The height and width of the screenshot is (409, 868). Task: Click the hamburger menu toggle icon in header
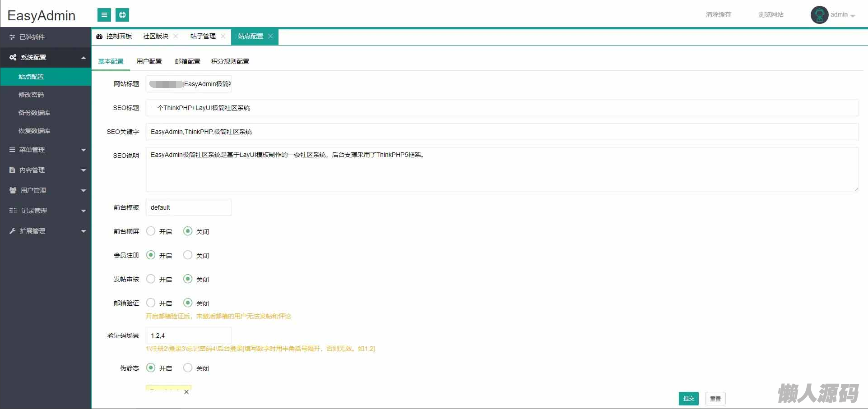104,15
